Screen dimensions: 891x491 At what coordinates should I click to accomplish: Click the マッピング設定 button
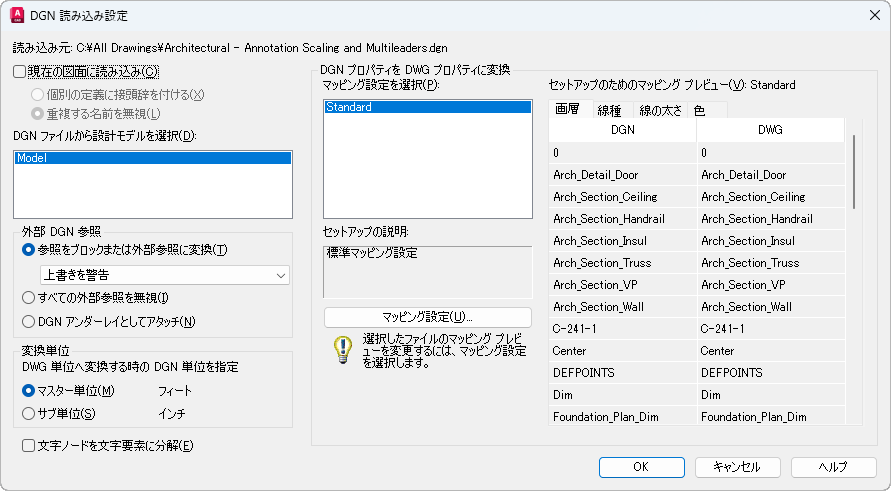428,317
